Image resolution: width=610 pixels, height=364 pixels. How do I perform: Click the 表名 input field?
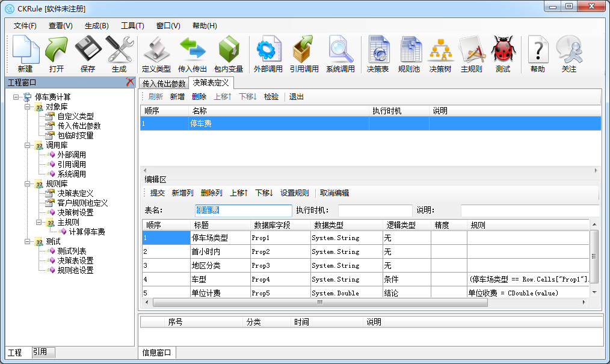pos(243,211)
